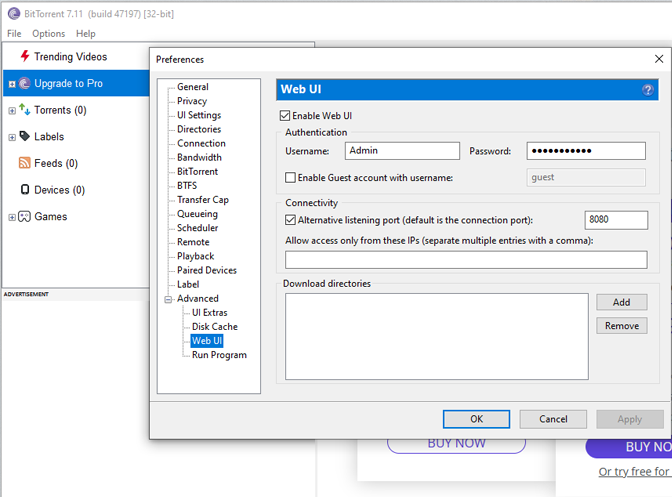
Task: Select Scheduler in preferences tree
Action: [x=197, y=228]
